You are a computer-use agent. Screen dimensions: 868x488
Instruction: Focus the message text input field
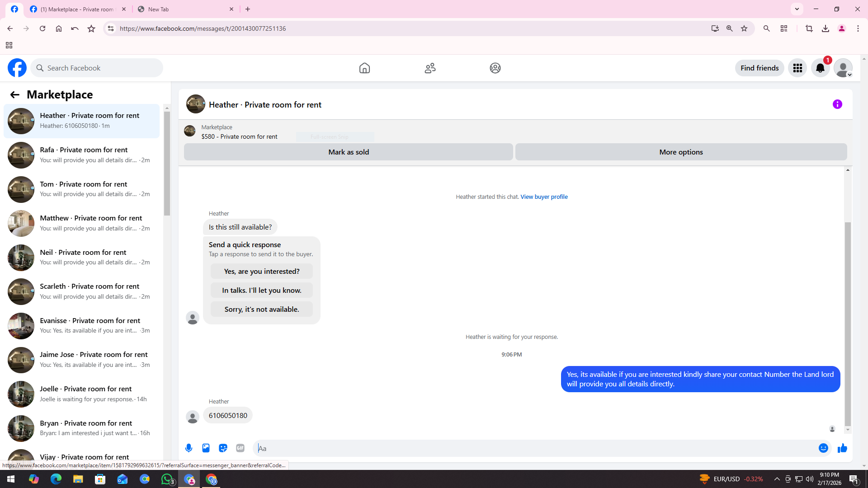pyautogui.click(x=533, y=448)
